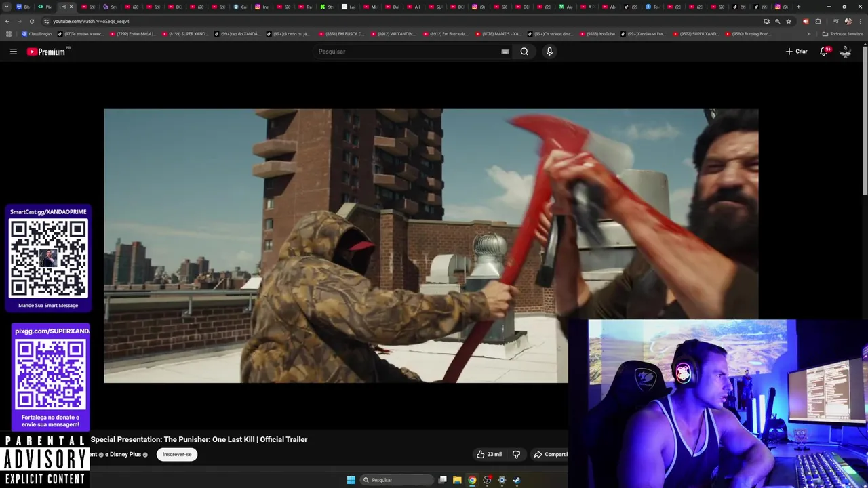Open the zoom magnifier icon in address bar
This screenshot has height=488, width=868.
(x=777, y=21)
